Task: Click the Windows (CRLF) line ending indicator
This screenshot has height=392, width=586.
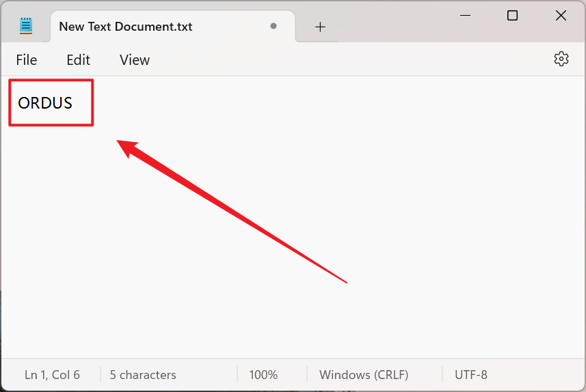Action: (x=364, y=375)
